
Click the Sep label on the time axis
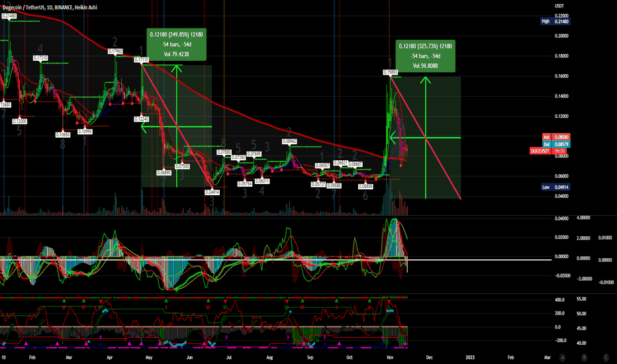coord(310,357)
